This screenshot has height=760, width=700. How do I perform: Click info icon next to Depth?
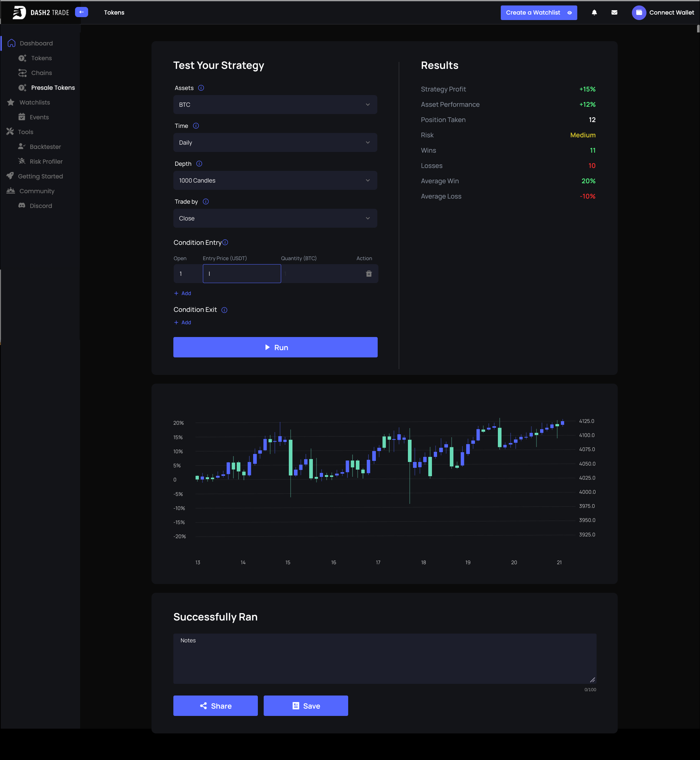[199, 164]
